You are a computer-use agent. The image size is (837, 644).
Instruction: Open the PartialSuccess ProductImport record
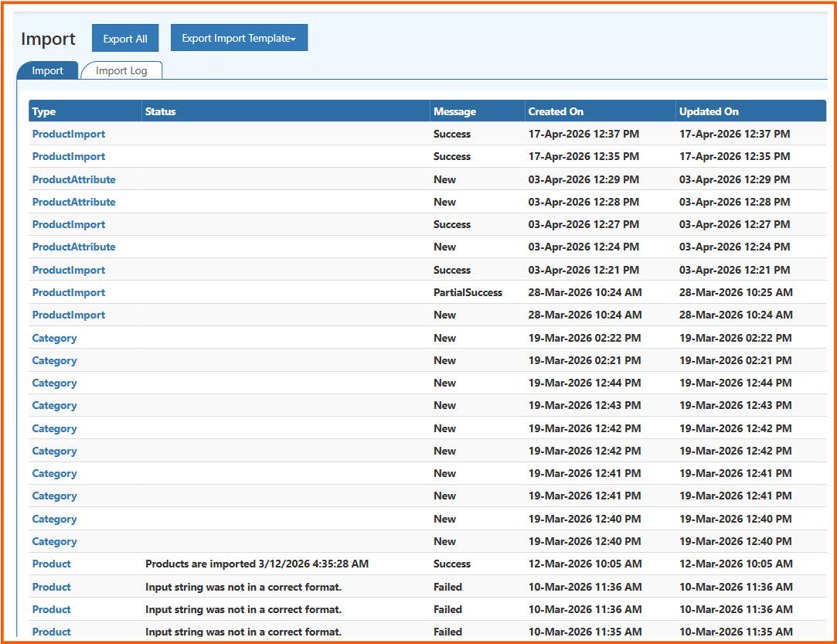[68, 292]
